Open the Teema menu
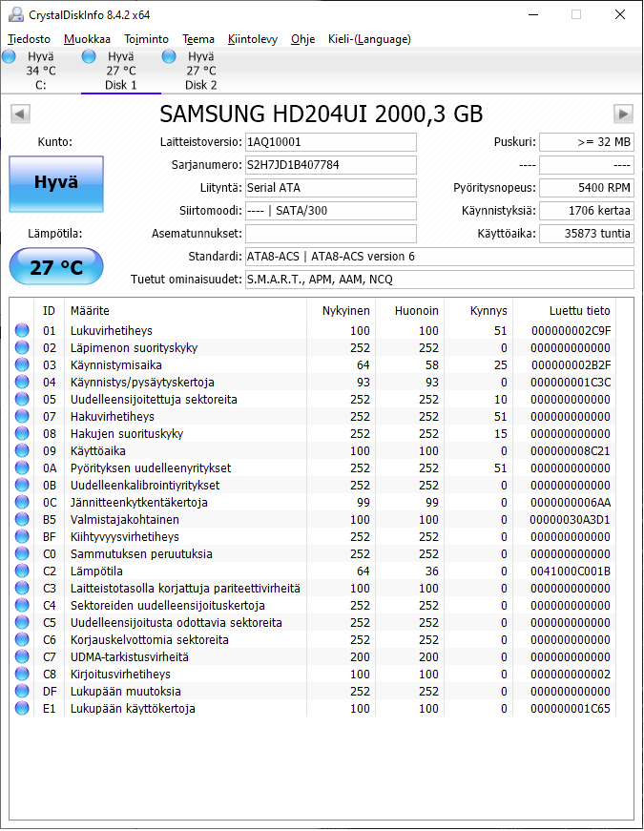Screen dimensions: 644x831 pyautogui.click(x=198, y=39)
